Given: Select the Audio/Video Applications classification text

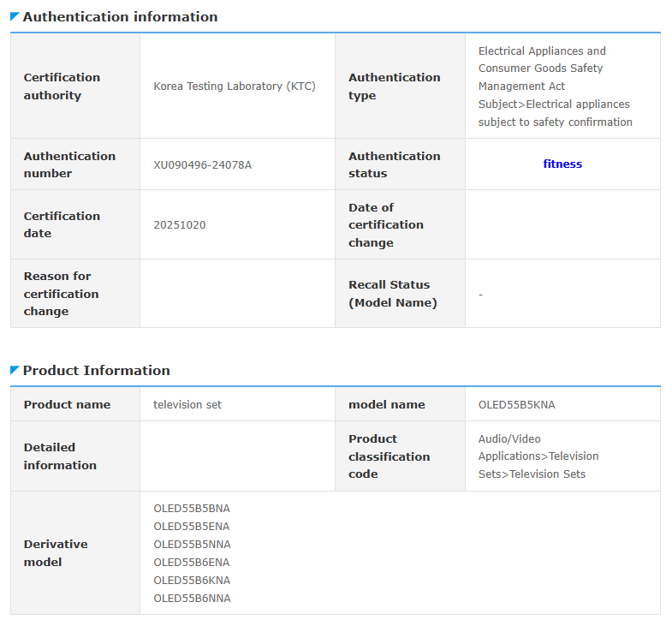Looking at the screenshot, I should [538, 456].
